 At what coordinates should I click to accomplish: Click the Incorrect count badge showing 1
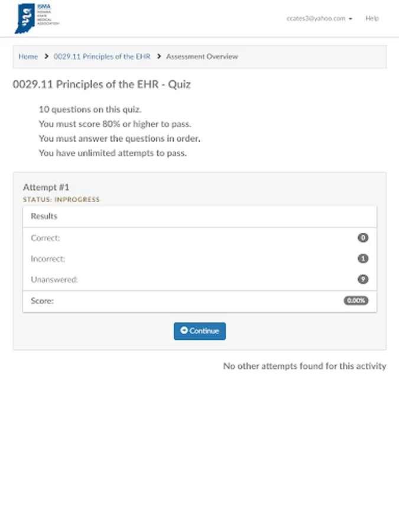pos(363,258)
